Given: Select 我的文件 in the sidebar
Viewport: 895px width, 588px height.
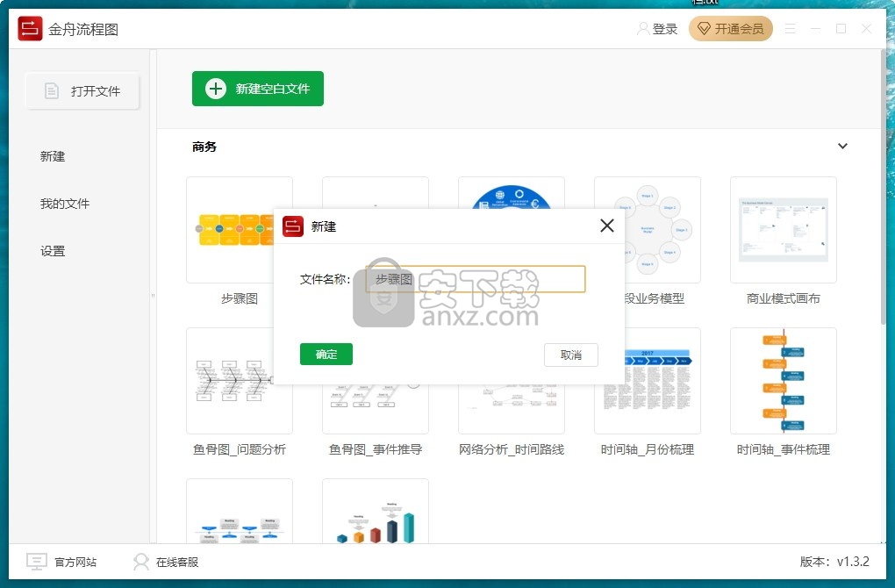Looking at the screenshot, I should 65,204.
